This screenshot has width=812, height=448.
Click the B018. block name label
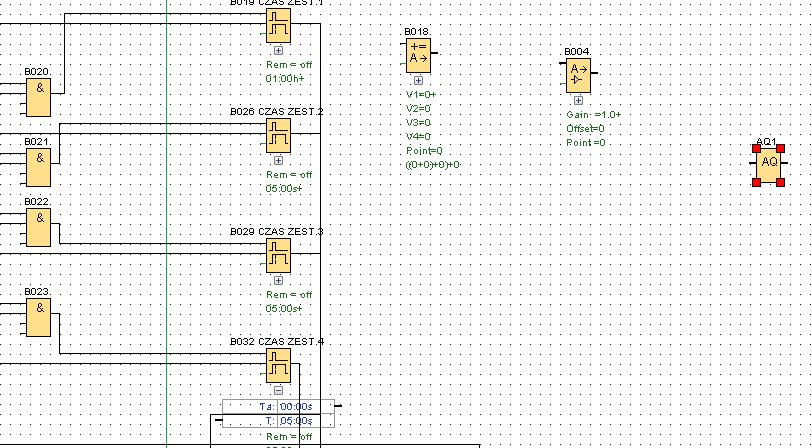point(417,32)
